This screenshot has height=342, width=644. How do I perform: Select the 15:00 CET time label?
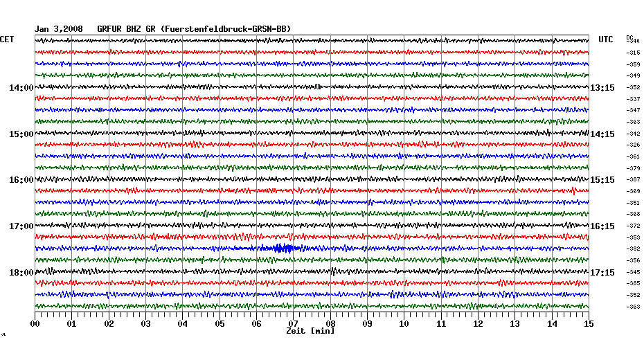pos(21,134)
